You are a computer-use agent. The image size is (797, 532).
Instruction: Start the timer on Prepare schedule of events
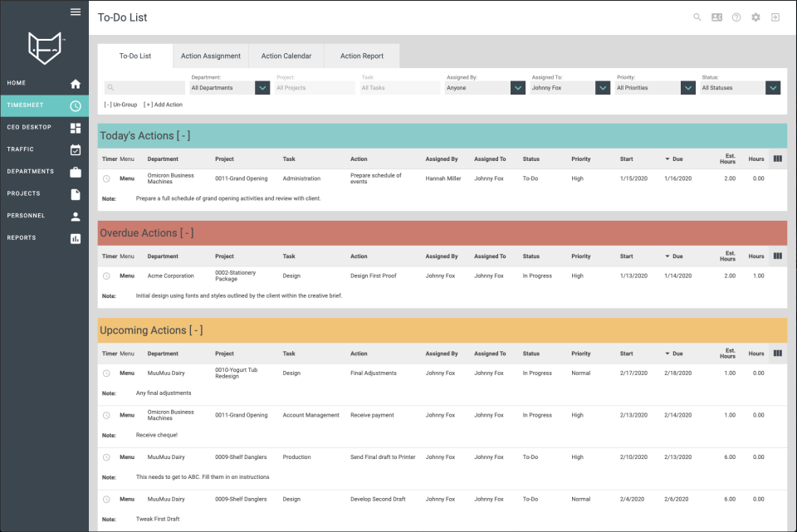[107, 178]
